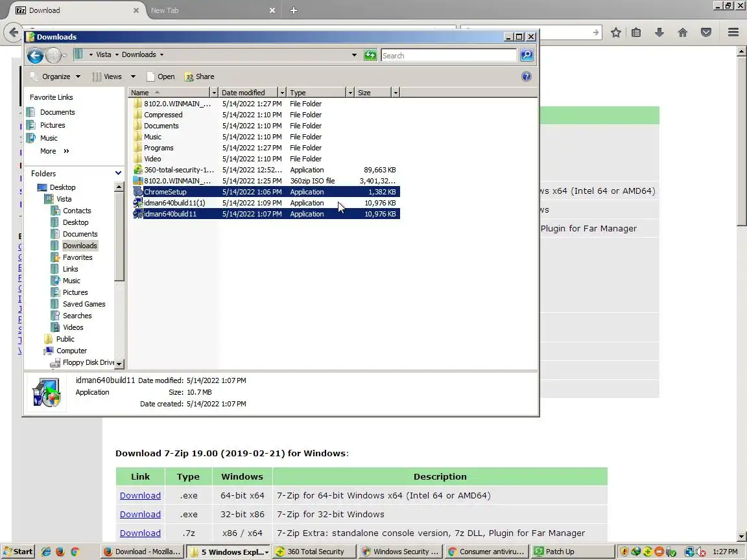Click the Downloads breadcrumb in address bar
The image size is (747, 560).
pyautogui.click(x=139, y=54)
